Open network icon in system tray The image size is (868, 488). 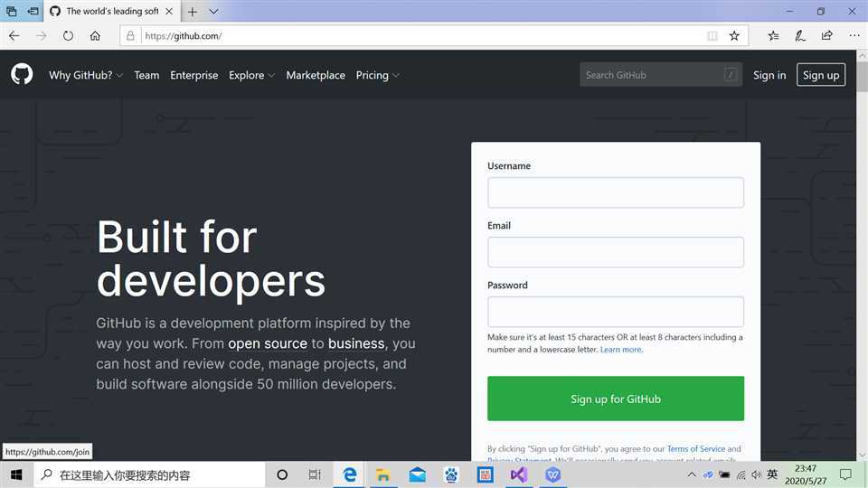741,474
